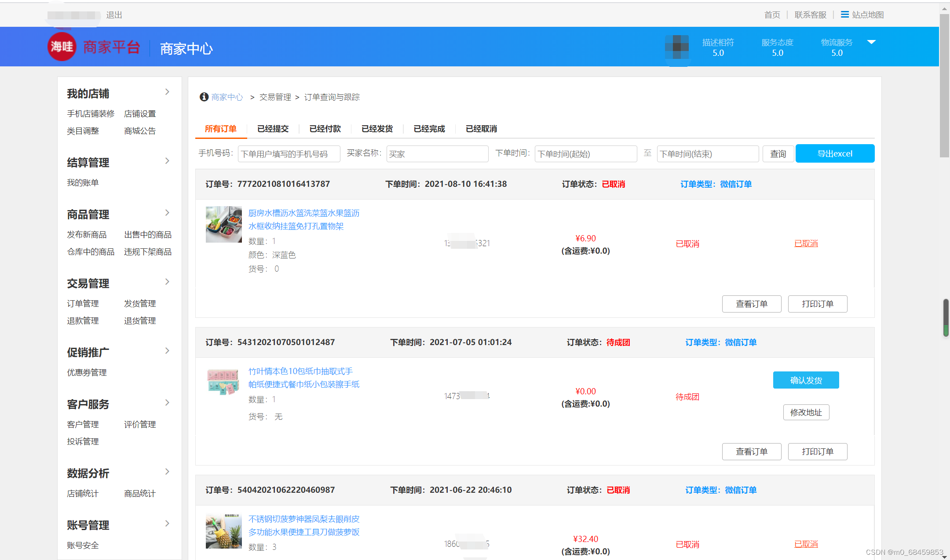950x560 pixels.
Task: Switch to the 已经提交 tab
Action: coord(273,129)
